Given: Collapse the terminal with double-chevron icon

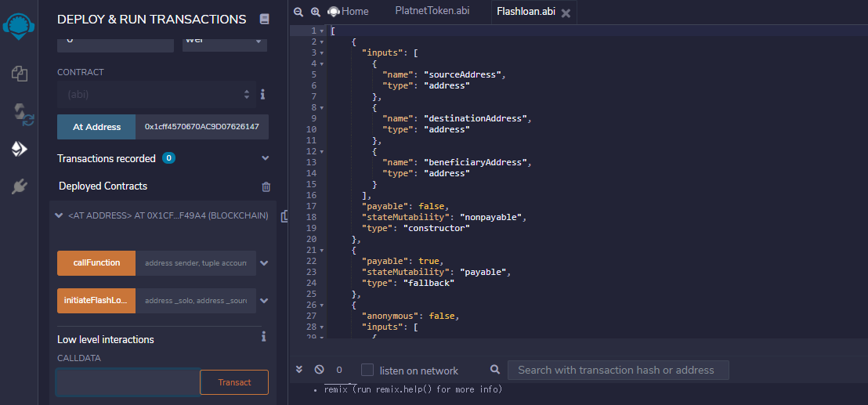Looking at the screenshot, I should 299,369.
